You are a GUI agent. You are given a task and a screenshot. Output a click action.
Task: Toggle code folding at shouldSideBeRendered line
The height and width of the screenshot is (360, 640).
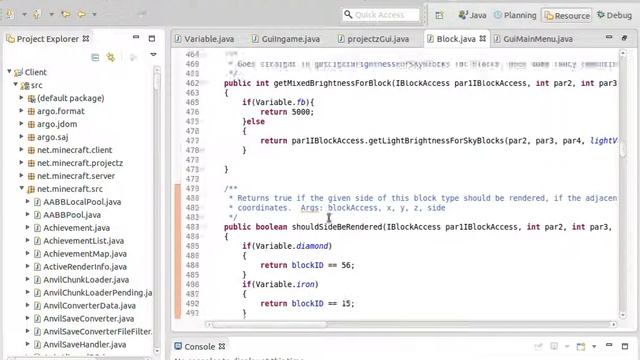[x=203, y=227]
